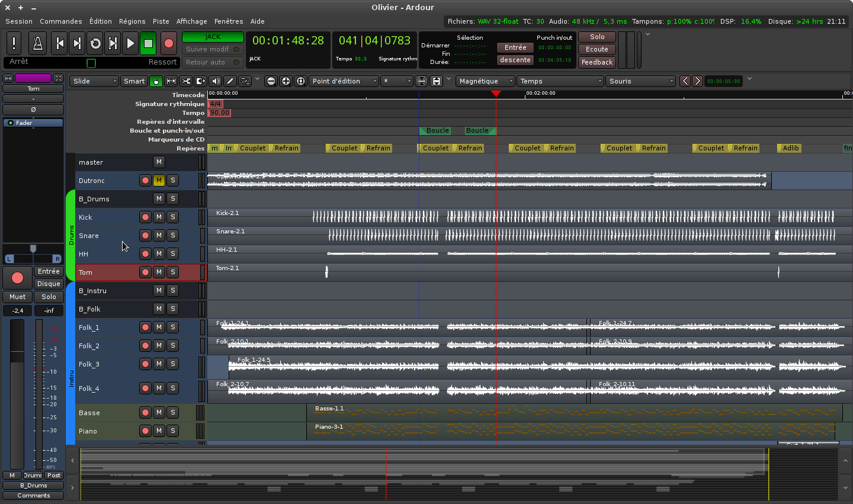Image resolution: width=853 pixels, height=504 pixels.
Task: Arm recording on Snare track
Action: pyautogui.click(x=145, y=235)
